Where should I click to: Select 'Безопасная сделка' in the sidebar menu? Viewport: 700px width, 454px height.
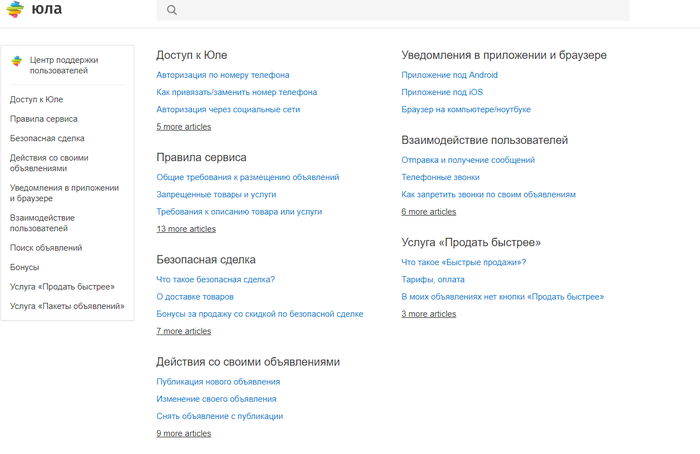(47, 138)
